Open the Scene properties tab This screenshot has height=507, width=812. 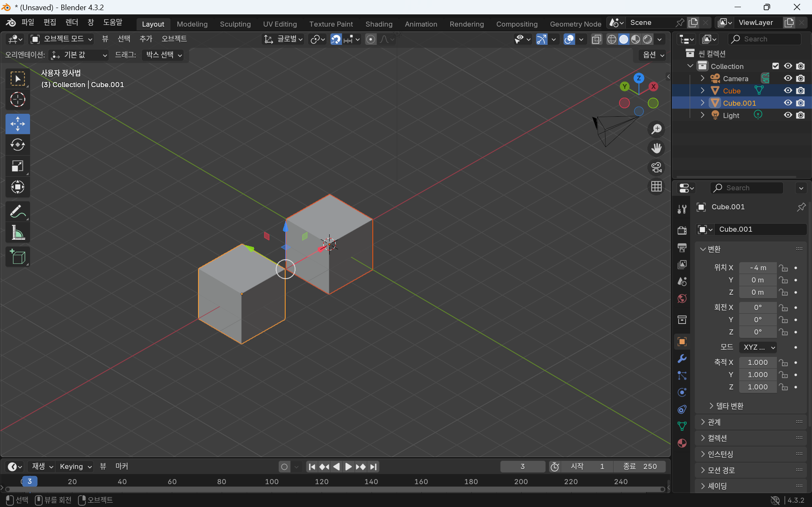(682, 282)
